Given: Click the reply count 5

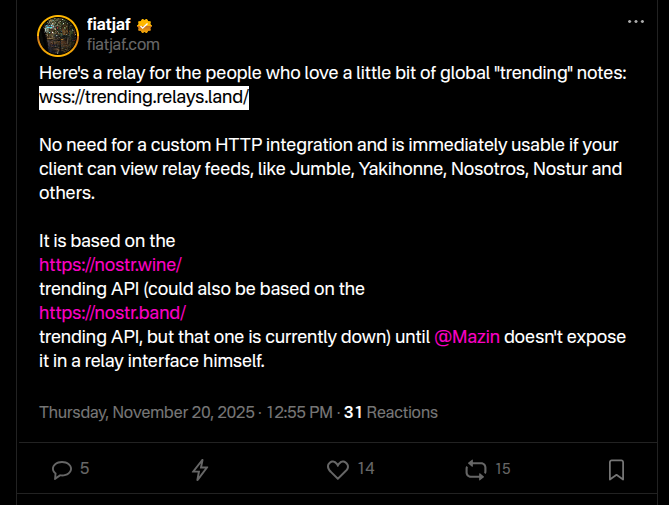Looking at the screenshot, I should pyautogui.click(x=85, y=468).
